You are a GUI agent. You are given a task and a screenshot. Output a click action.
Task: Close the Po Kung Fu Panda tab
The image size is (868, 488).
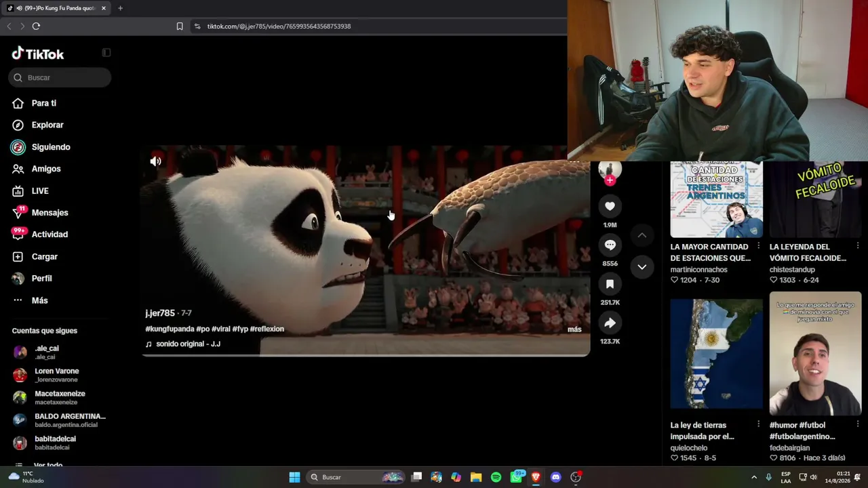point(104,8)
